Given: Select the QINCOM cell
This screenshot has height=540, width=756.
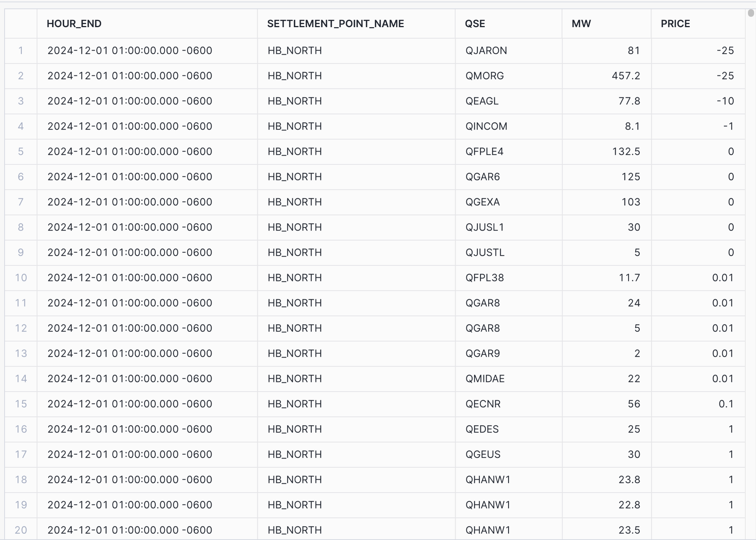Looking at the screenshot, I should pos(486,126).
